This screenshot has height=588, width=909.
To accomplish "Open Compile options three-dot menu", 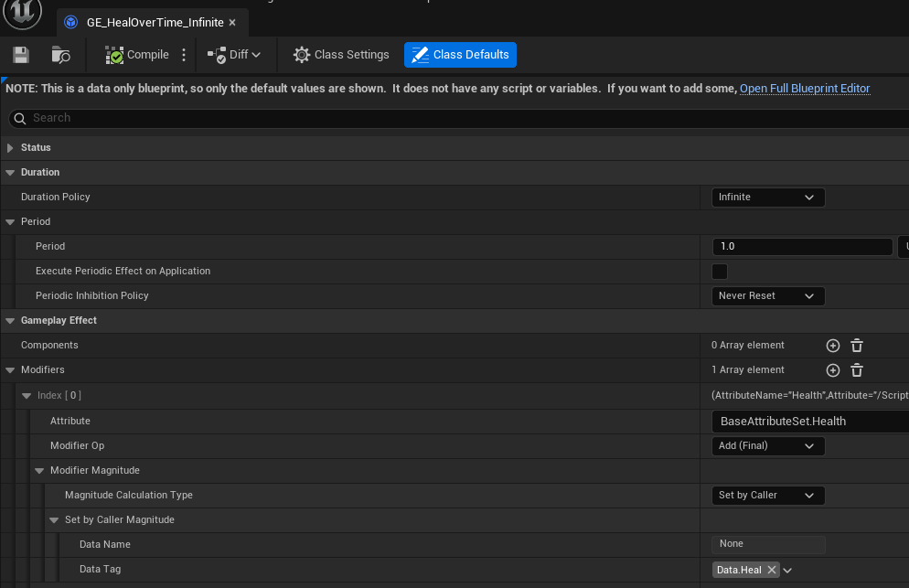I will (x=184, y=55).
